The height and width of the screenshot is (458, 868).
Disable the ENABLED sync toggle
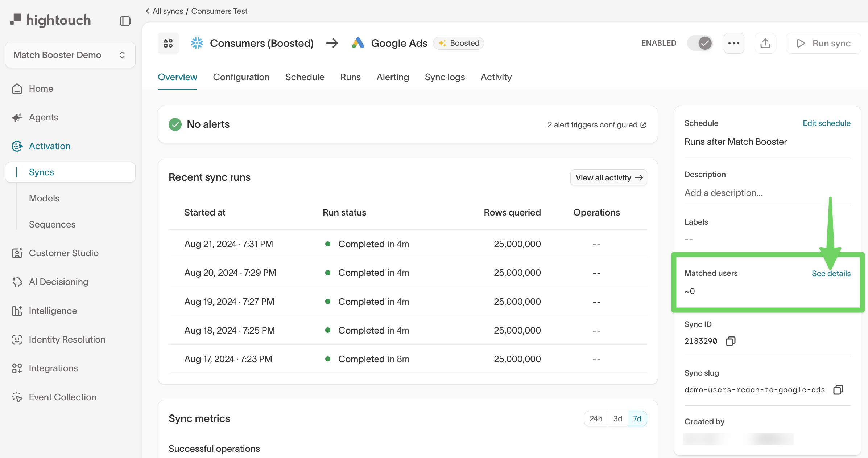pos(700,43)
